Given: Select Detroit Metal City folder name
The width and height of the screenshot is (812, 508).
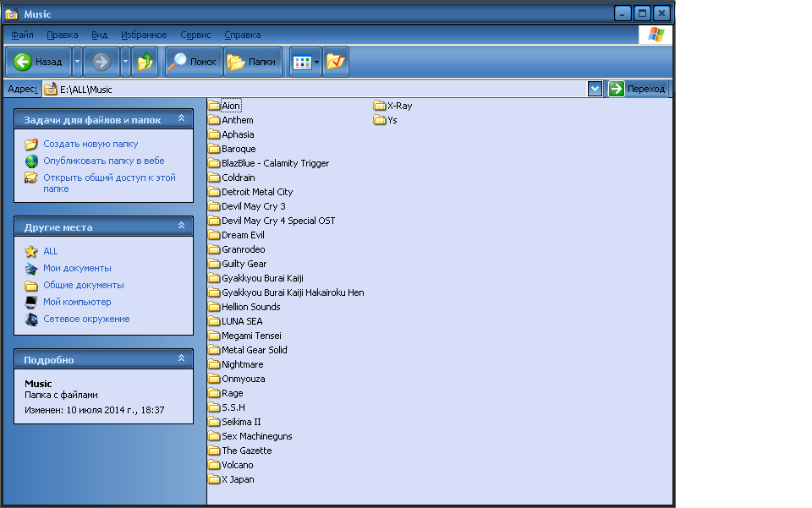Looking at the screenshot, I should coord(257,192).
